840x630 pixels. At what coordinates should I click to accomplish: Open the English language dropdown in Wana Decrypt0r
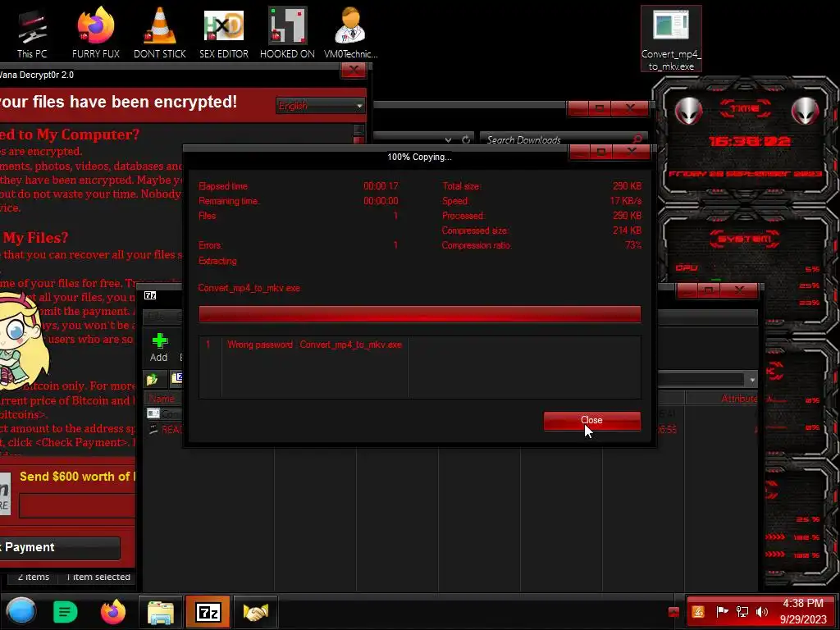[x=321, y=106]
